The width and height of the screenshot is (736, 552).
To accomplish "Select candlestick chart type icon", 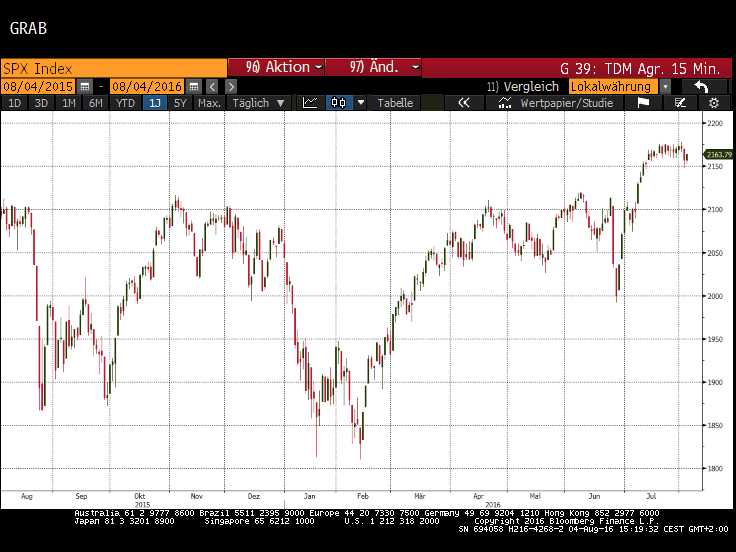I will pyautogui.click(x=338, y=103).
